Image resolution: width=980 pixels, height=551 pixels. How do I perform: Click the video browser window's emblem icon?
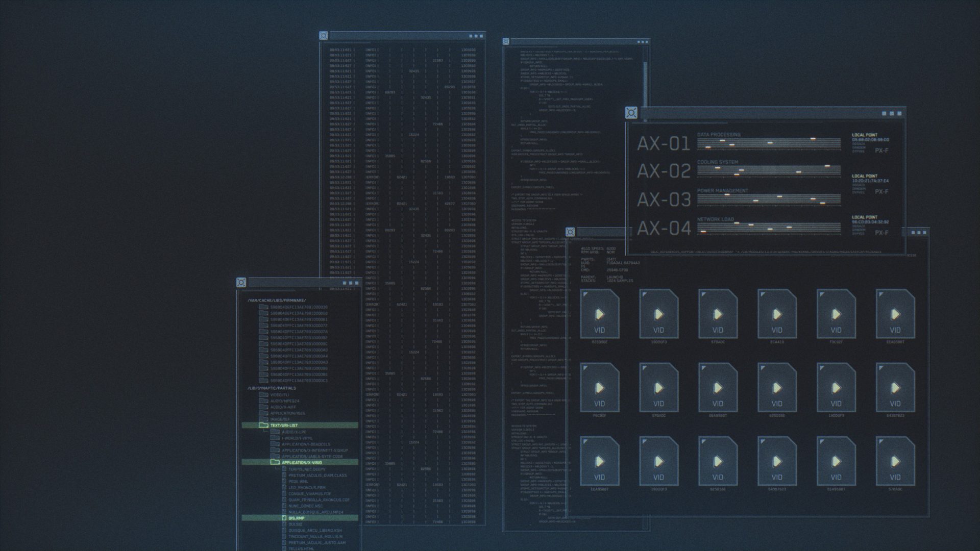coord(571,232)
